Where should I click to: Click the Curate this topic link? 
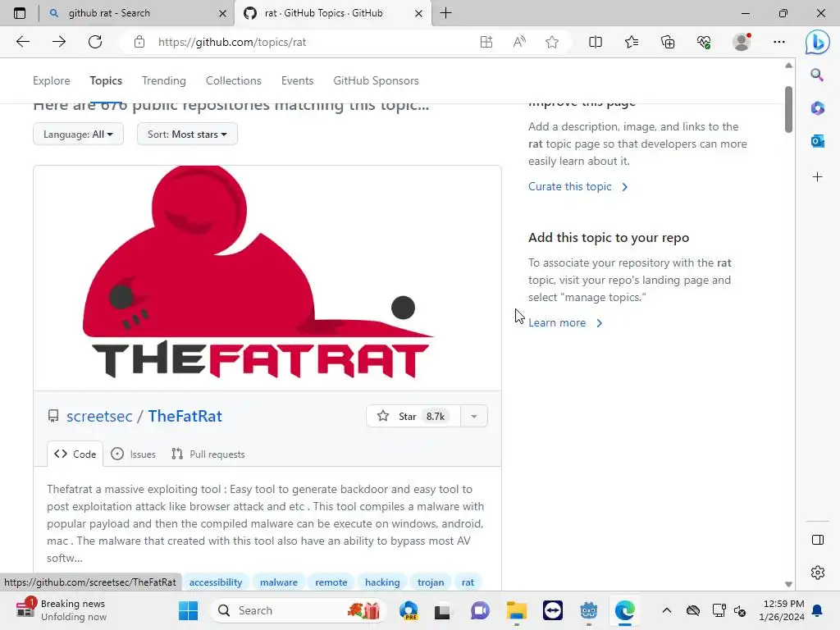point(578,186)
